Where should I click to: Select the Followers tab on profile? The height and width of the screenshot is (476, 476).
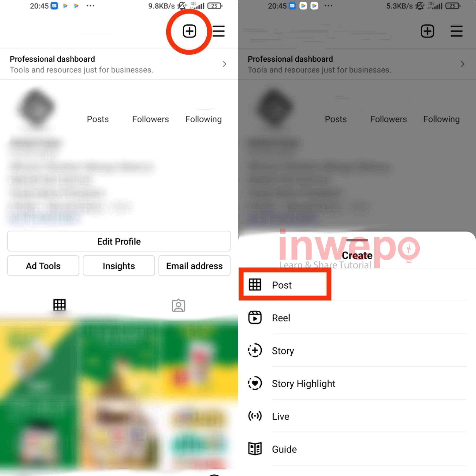coord(150,119)
